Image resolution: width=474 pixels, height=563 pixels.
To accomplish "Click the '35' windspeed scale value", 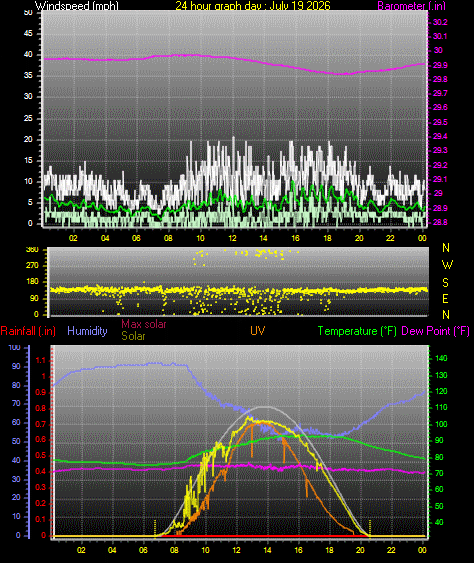I will 28,75.
